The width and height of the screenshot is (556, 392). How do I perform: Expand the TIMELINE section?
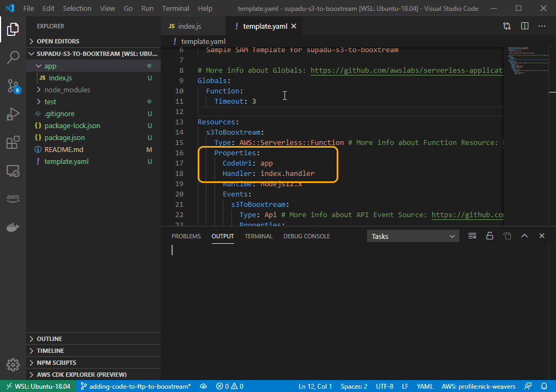(93, 351)
